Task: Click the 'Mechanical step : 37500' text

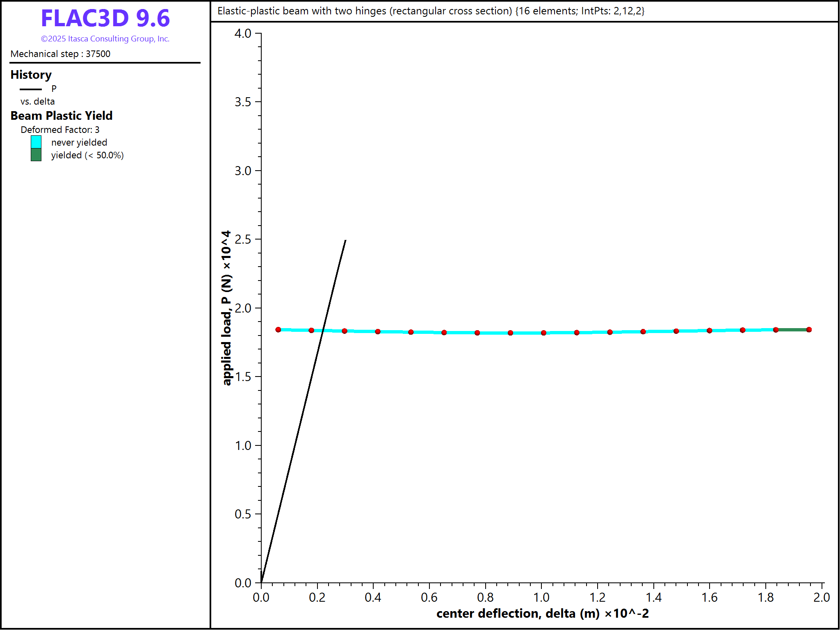Action: pos(60,54)
